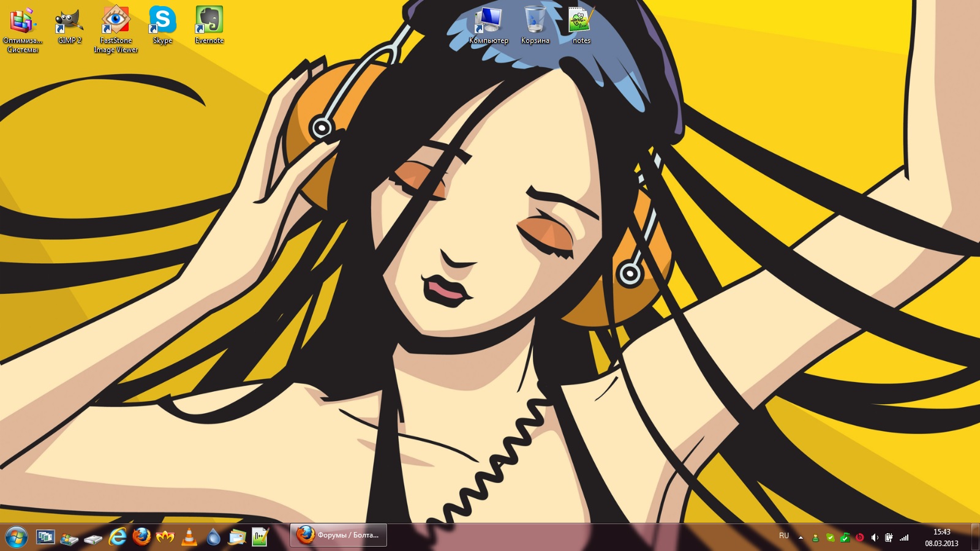Select the Корзина recycle bin icon
The image size is (980, 551).
tap(535, 26)
